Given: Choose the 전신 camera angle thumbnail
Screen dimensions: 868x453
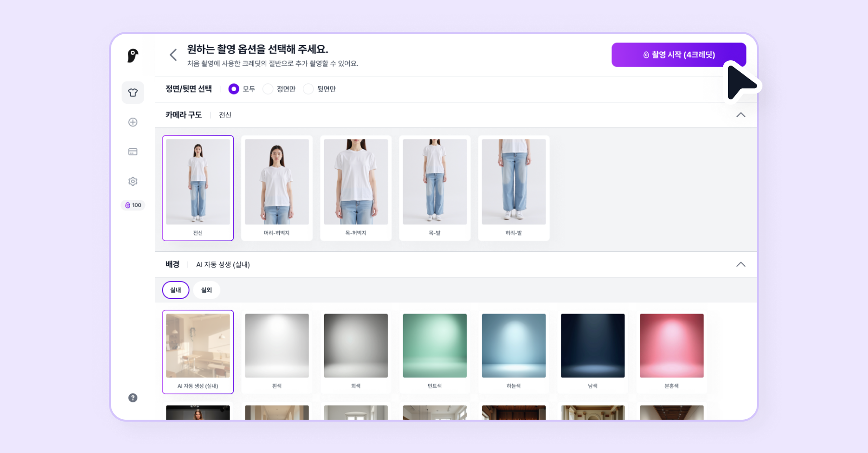Looking at the screenshot, I should click(x=198, y=188).
